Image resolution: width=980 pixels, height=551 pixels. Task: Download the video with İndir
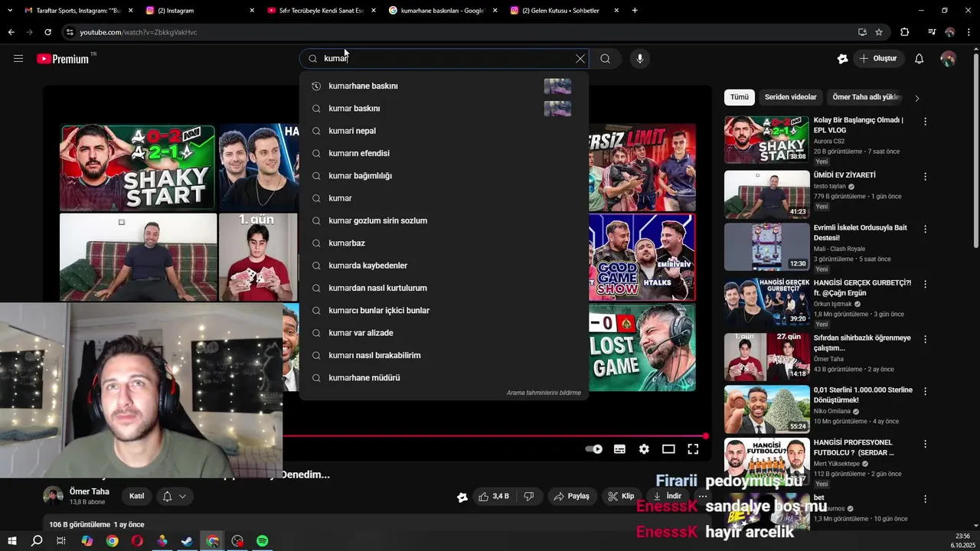(667, 497)
